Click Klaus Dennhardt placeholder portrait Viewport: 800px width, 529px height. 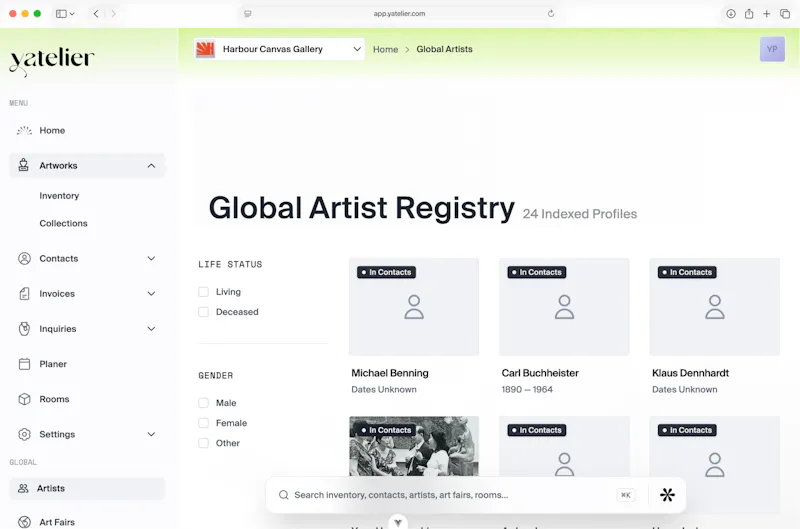tap(715, 307)
